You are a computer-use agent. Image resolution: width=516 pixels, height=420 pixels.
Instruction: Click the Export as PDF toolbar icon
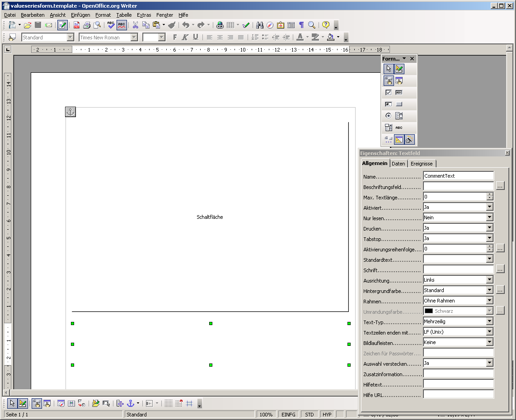[77, 25]
